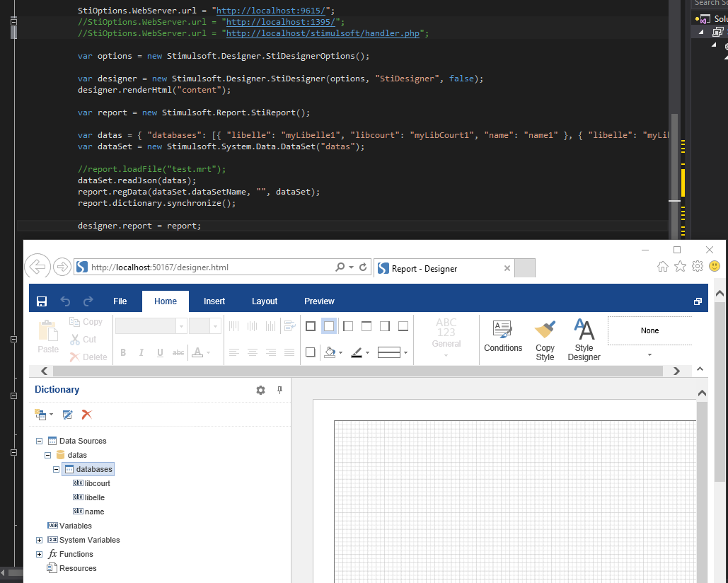This screenshot has width=728, height=583.
Task: Switch to the Home tab
Action: 166,301
